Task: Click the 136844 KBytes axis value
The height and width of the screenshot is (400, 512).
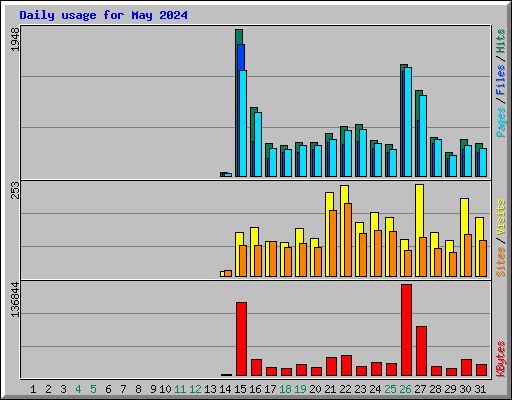Action: coord(15,299)
